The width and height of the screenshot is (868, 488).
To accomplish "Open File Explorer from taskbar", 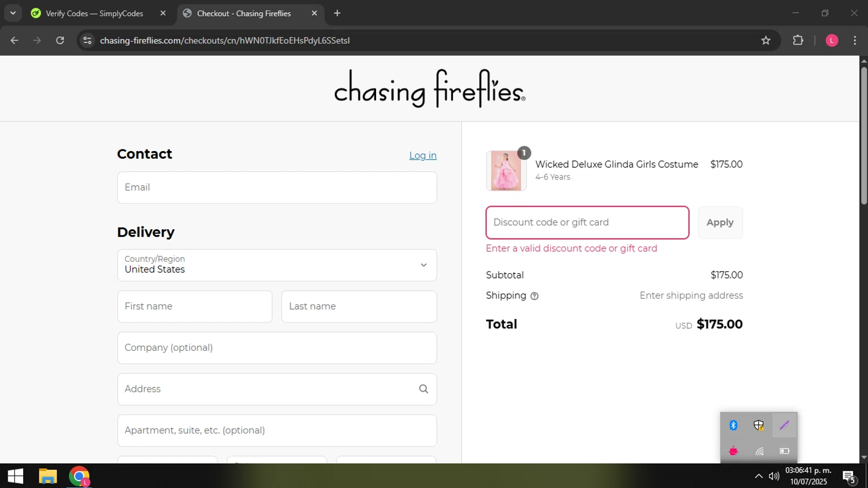I will (x=47, y=476).
